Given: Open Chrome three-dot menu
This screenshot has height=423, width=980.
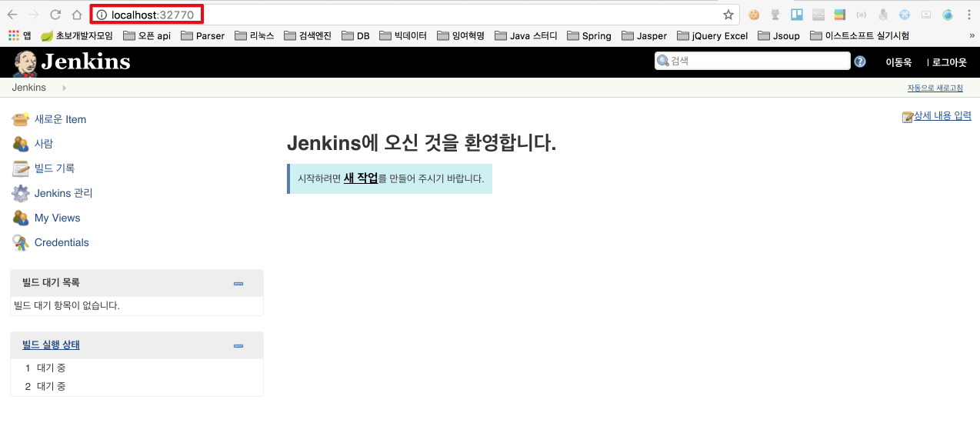Looking at the screenshot, I should (968, 15).
